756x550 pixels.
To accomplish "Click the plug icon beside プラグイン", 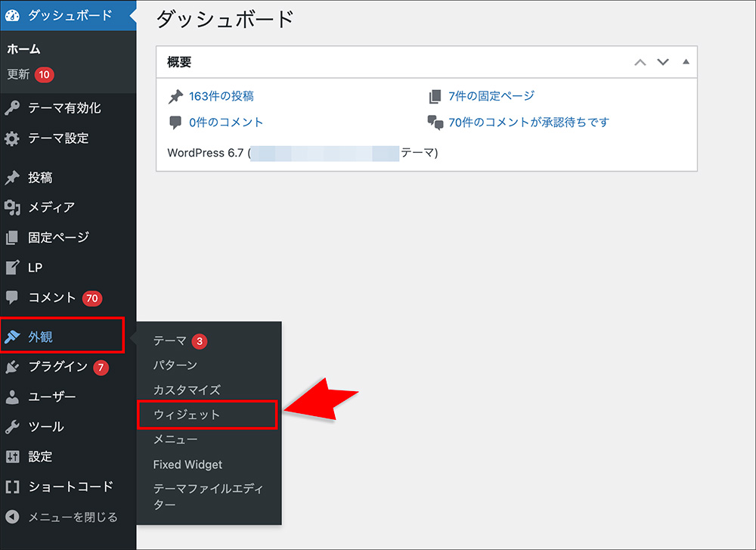I will click(x=12, y=367).
